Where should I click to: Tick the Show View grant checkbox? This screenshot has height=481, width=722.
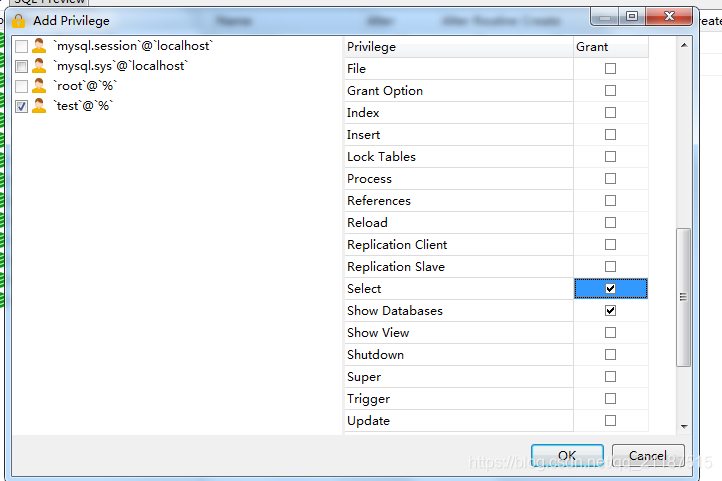click(x=610, y=333)
